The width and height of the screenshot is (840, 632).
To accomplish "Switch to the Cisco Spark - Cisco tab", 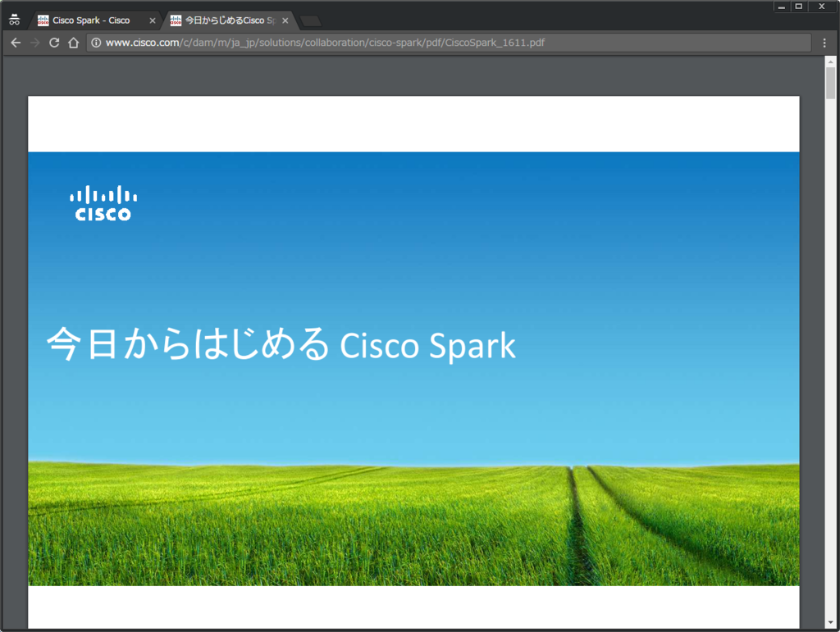I will [x=97, y=20].
